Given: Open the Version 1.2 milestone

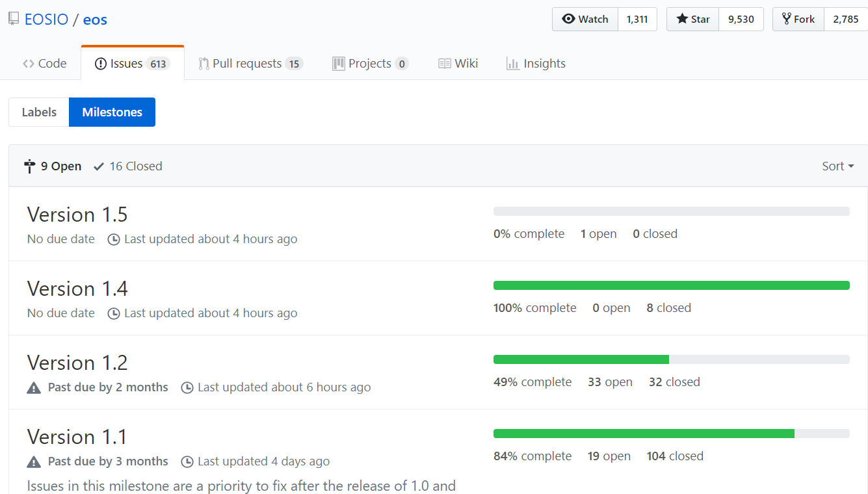Looking at the screenshot, I should 77,363.
